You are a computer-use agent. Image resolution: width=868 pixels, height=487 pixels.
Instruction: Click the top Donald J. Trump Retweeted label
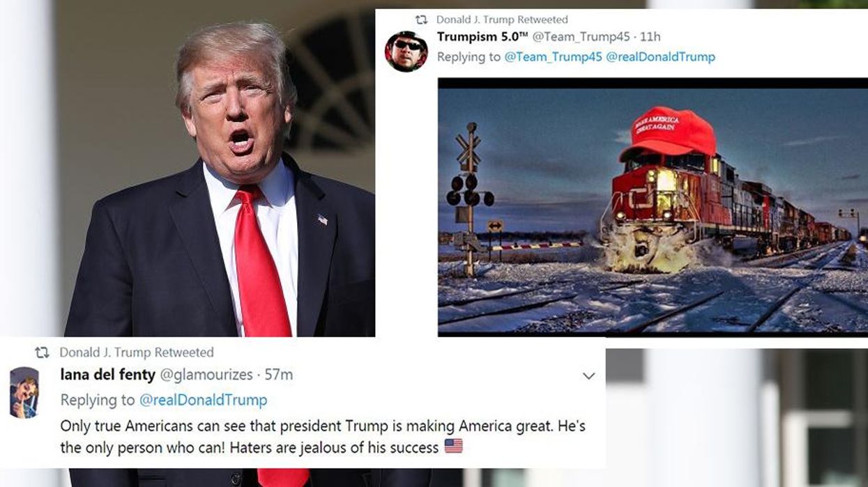(502, 20)
